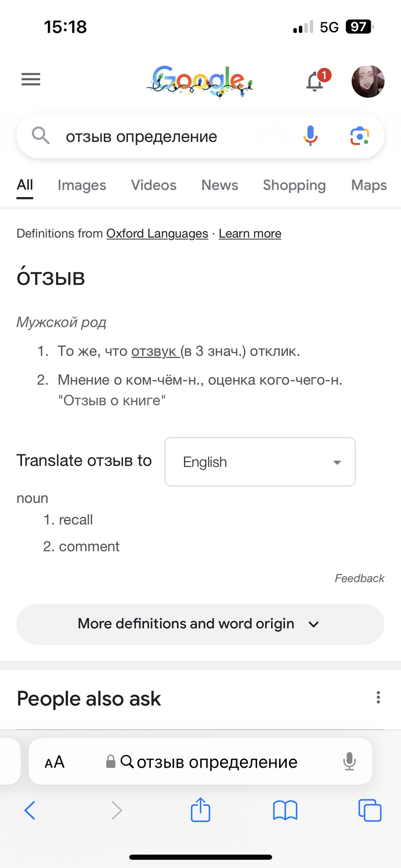Tap Safari share icon
The height and width of the screenshot is (868, 401).
pyautogui.click(x=200, y=810)
